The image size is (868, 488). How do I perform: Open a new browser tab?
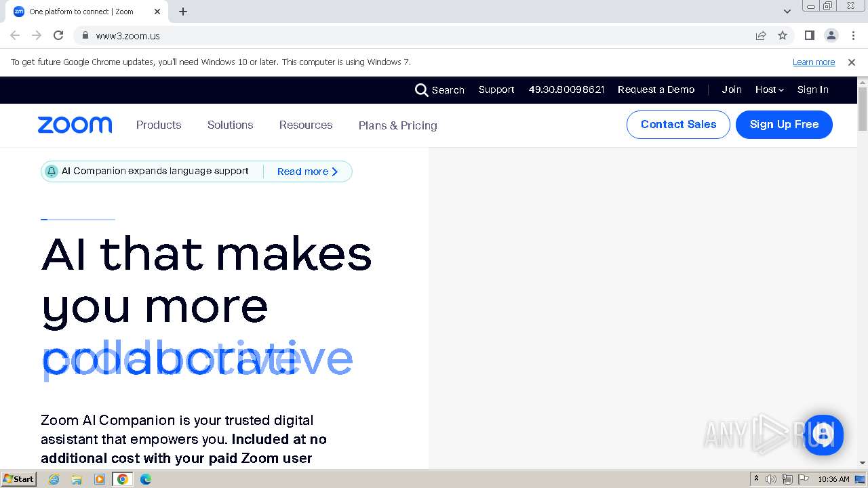pos(183,12)
